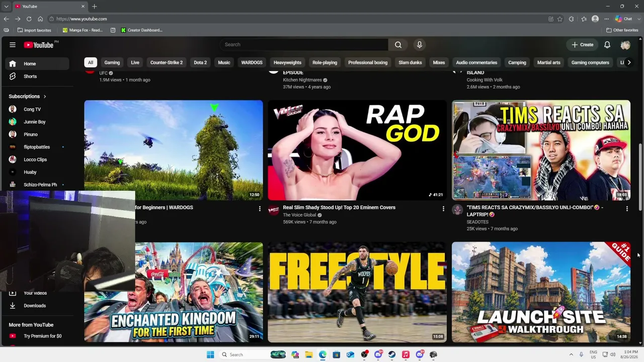Select the All filter chip
Viewport: 644px width, 362px height.
point(91,63)
